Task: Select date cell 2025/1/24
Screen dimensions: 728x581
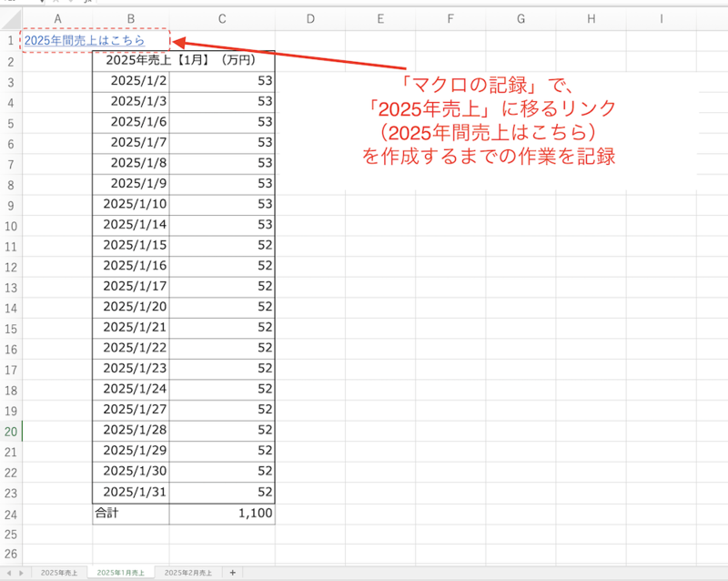Action: tap(131, 389)
